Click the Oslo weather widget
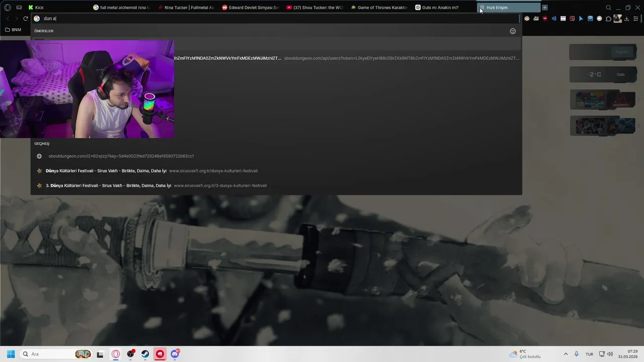The image size is (644, 362). pyautogui.click(x=603, y=74)
